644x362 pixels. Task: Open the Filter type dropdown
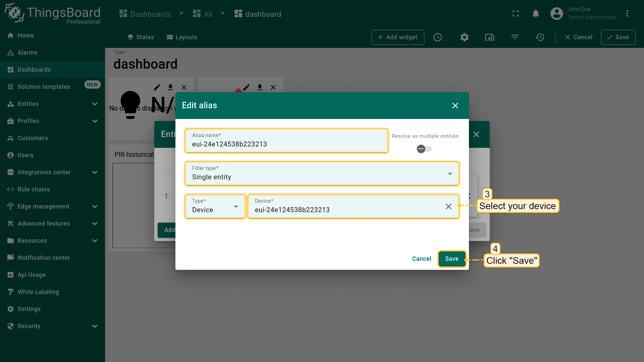click(322, 174)
